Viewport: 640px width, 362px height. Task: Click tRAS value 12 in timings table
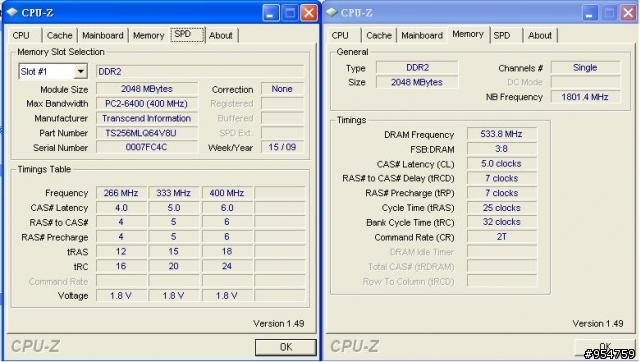pyautogui.click(x=121, y=252)
